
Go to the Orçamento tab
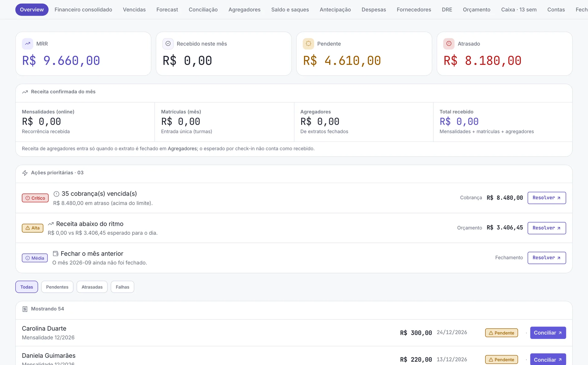click(477, 10)
